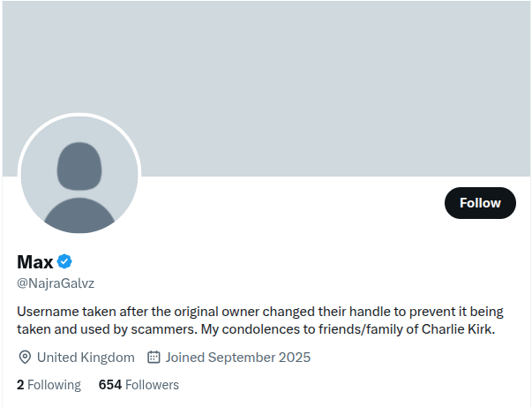The height and width of the screenshot is (407, 532).
Task: Click the blue verified checkmark badge
Action: point(65,261)
